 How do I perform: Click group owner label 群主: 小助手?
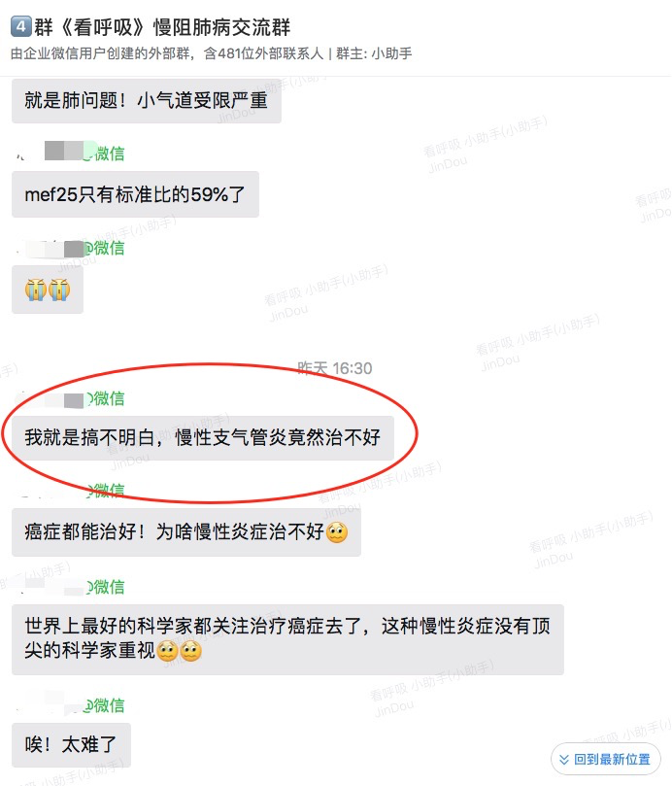374,53
